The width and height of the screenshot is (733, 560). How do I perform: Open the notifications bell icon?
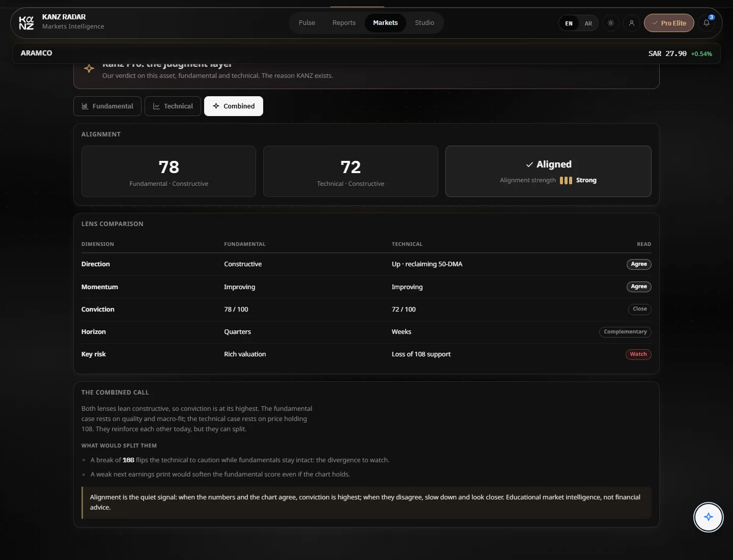[x=707, y=23]
